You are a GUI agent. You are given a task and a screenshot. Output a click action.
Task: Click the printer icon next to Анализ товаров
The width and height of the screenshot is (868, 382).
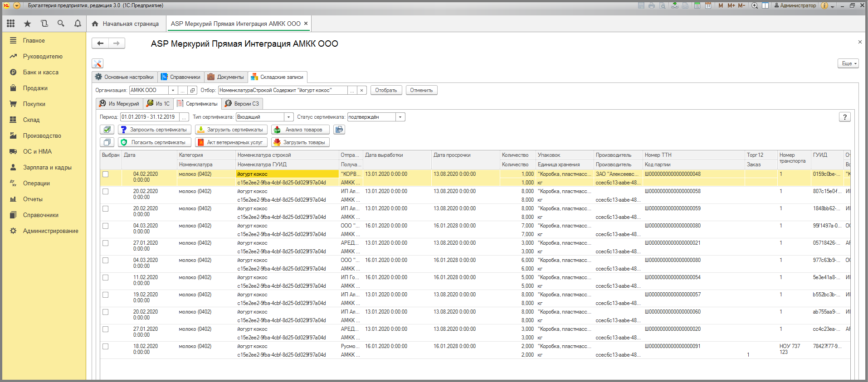[339, 130]
